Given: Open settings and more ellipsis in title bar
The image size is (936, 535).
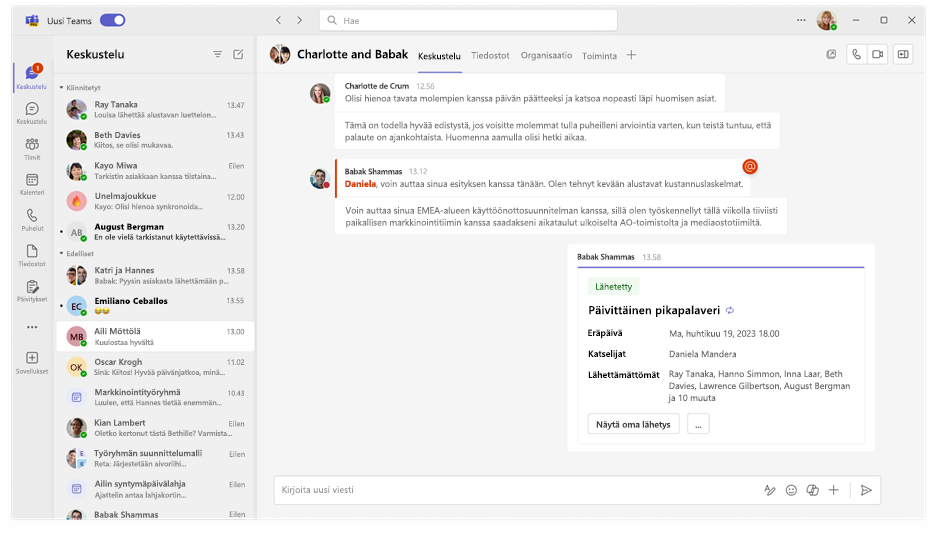Looking at the screenshot, I should (801, 20).
